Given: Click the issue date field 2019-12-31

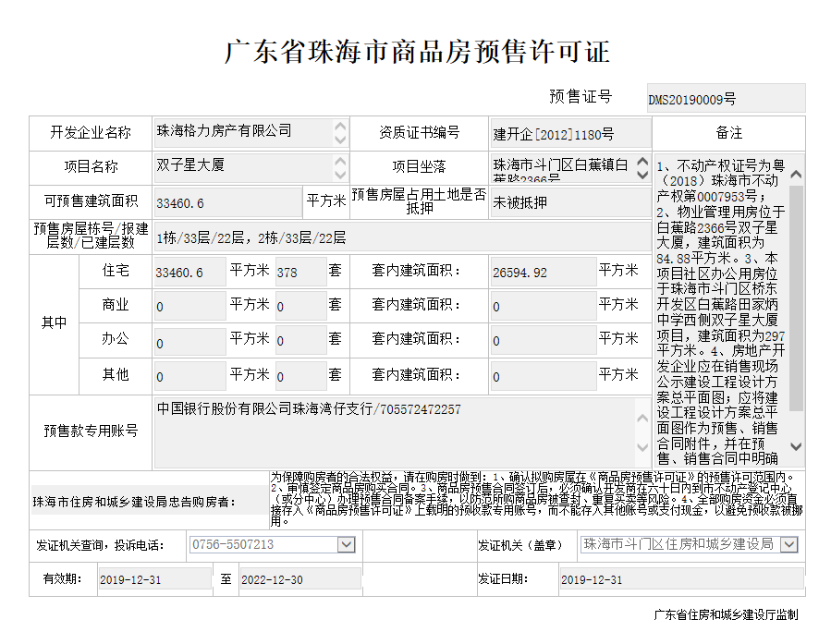Looking at the screenshot, I should [681, 578].
